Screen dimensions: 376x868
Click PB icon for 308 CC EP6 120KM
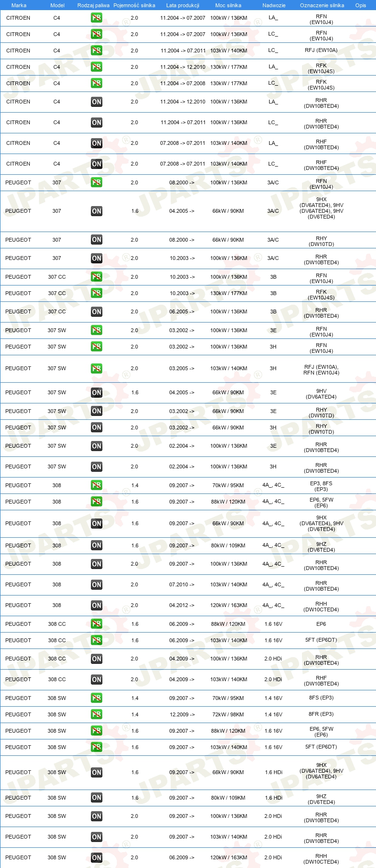pyautogui.click(x=97, y=624)
